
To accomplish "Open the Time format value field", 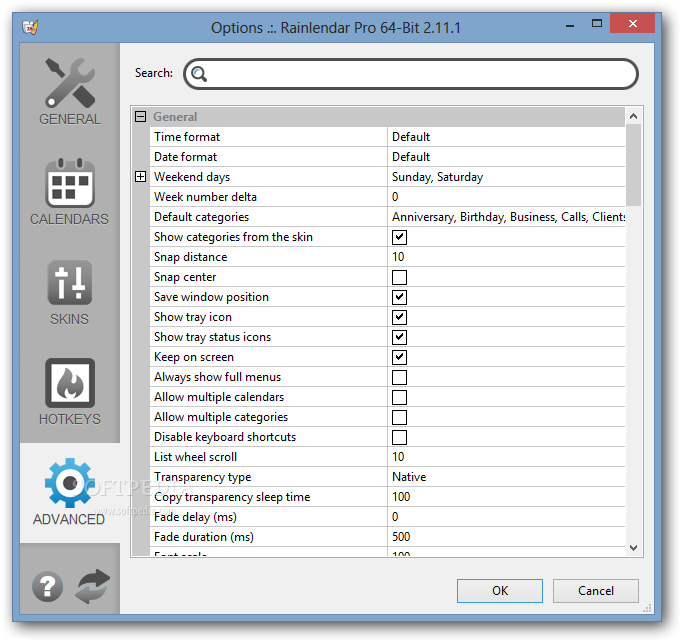I will [506, 137].
